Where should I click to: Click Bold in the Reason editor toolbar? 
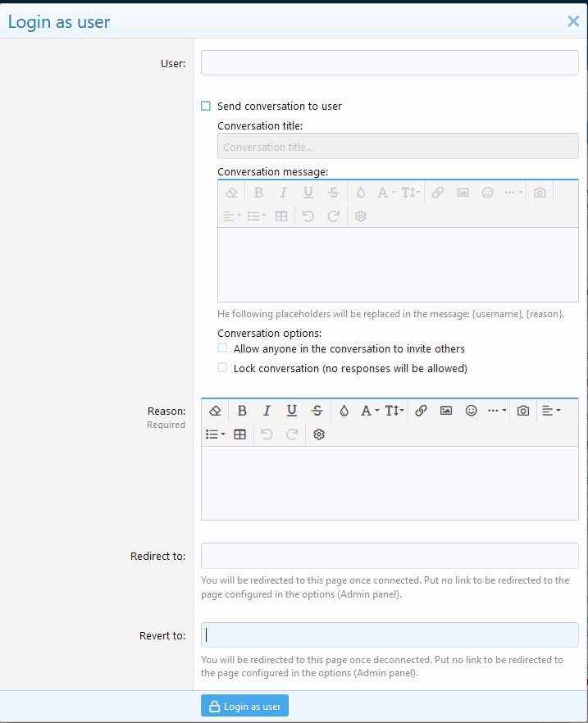point(242,411)
